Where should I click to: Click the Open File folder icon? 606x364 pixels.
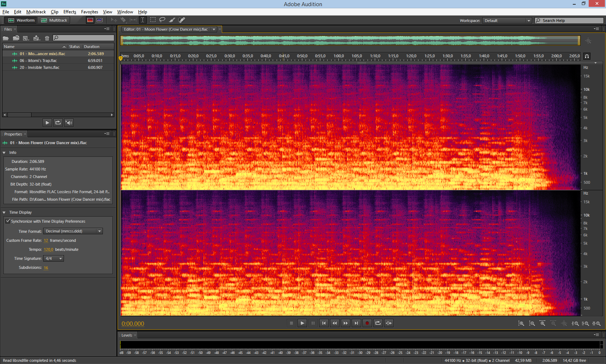(6, 38)
